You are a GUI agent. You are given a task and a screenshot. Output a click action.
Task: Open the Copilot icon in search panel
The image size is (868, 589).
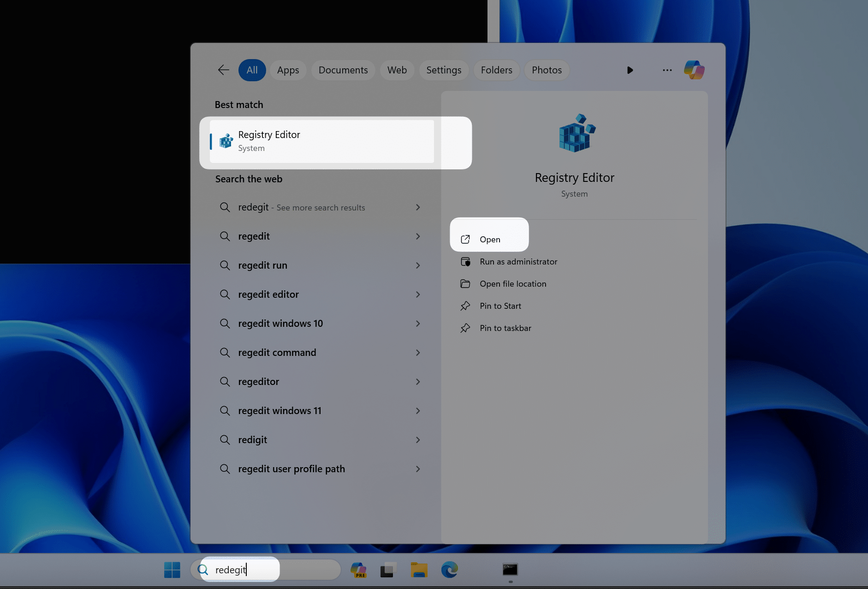point(694,70)
